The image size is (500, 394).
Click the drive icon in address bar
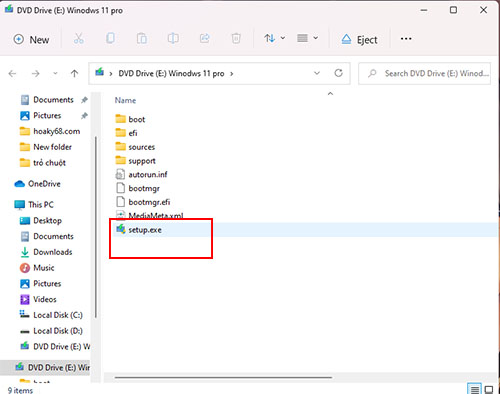point(99,72)
